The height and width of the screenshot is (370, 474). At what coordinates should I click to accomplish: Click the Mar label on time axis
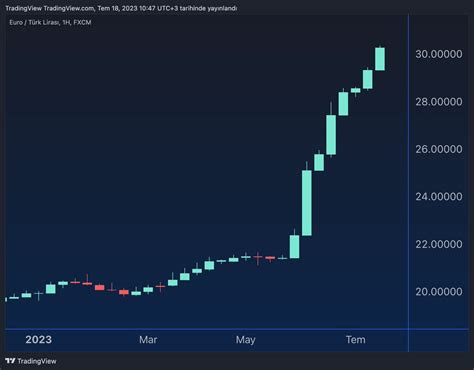pos(148,340)
